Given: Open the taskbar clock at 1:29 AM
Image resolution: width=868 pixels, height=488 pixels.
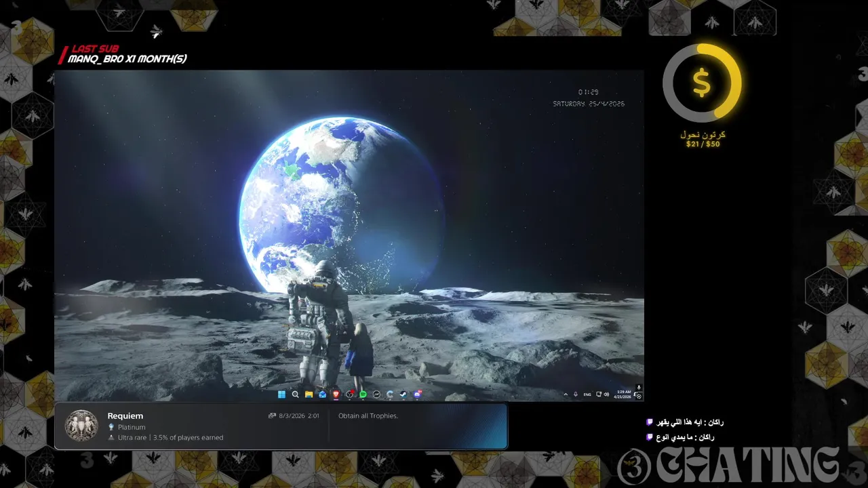Looking at the screenshot, I should click(x=623, y=394).
